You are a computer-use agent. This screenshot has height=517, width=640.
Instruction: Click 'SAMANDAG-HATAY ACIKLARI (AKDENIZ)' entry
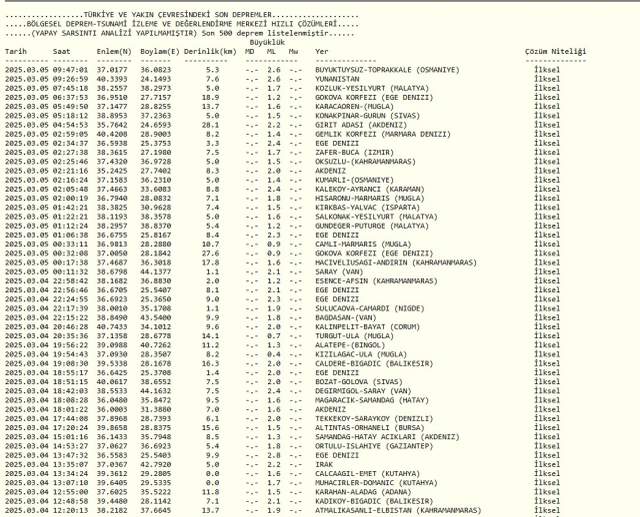pos(387,437)
